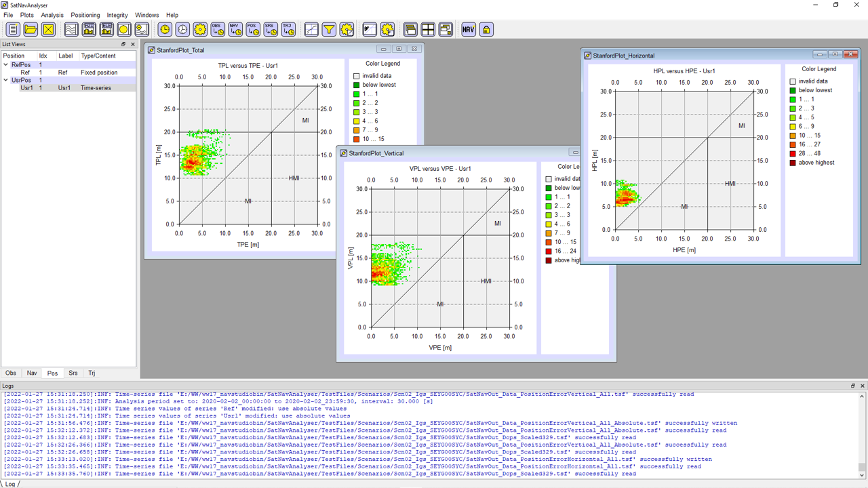Undock the List Views panel
The image size is (868, 488).
click(x=123, y=44)
